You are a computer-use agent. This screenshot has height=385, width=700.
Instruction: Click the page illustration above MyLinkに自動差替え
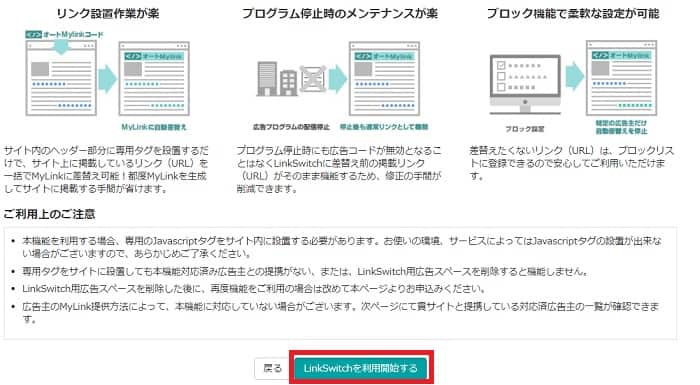[x=154, y=79]
